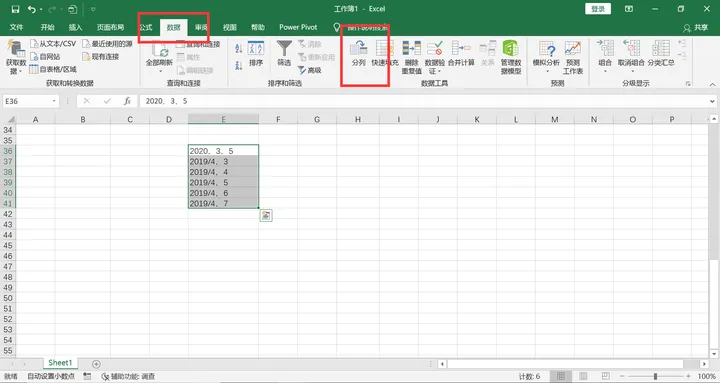Switch to Page Layout view in status bar
The height and width of the screenshot is (383, 720).
coord(583,376)
